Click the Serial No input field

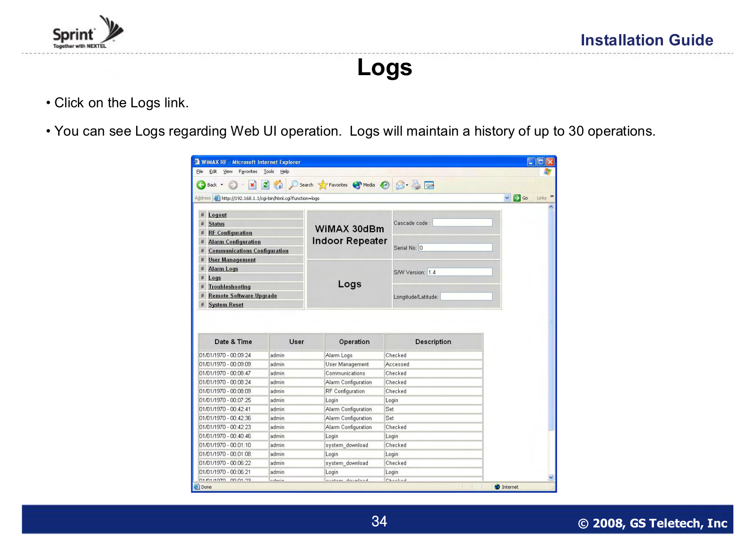point(455,248)
